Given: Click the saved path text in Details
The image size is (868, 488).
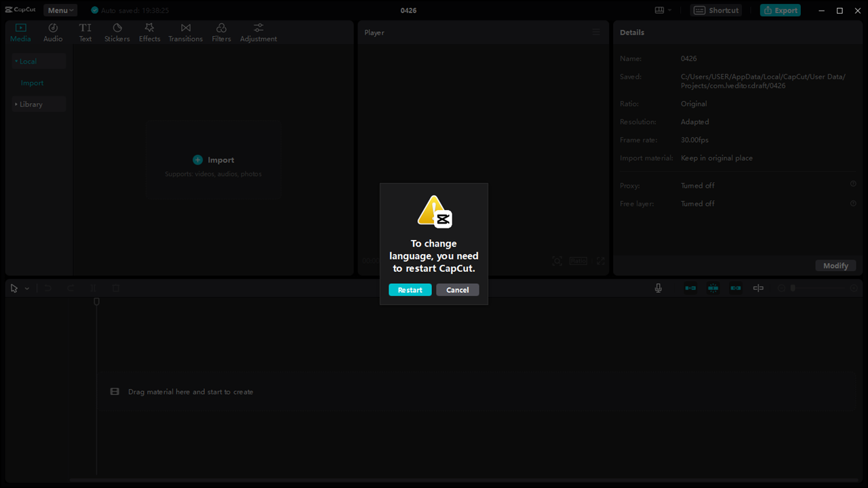Looking at the screenshot, I should coord(763,81).
